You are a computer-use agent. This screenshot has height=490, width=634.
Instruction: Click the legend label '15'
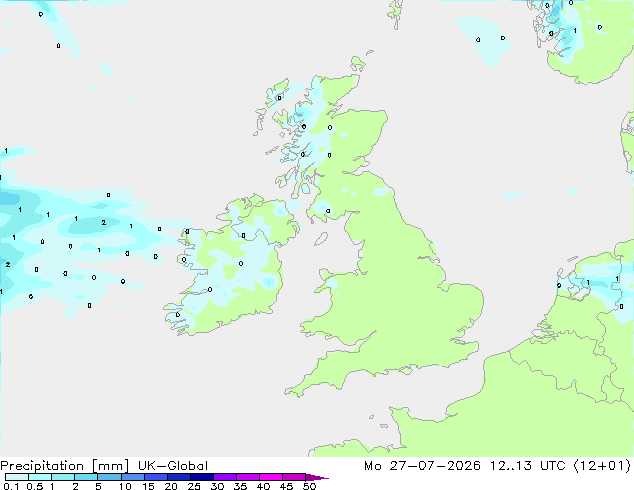[148, 486]
